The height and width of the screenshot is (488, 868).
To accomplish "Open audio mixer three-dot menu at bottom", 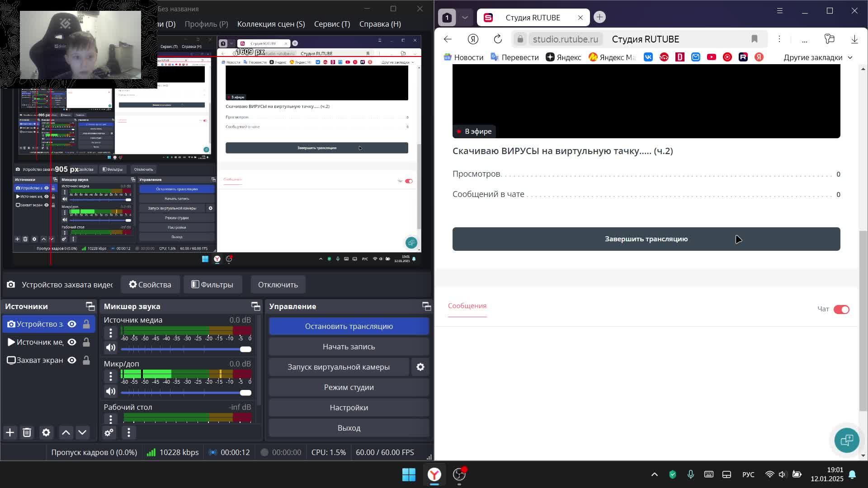I will [129, 432].
